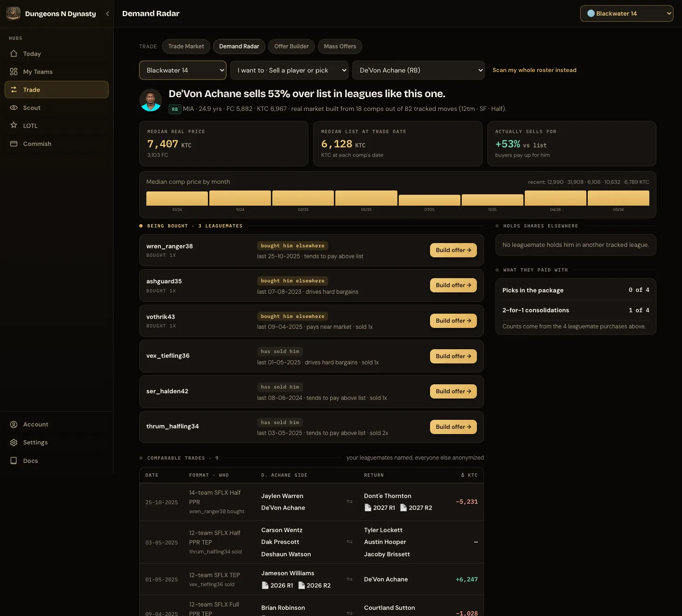Open the Commish hub

pos(56,144)
